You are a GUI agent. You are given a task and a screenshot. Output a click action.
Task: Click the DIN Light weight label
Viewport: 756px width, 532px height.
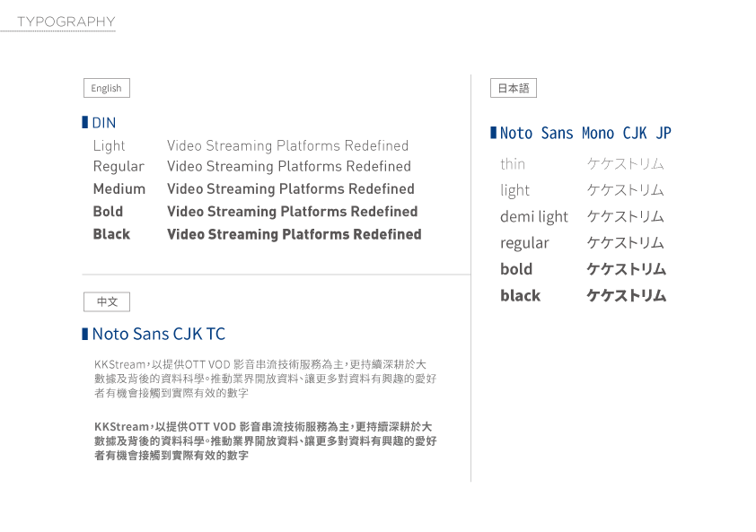coord(109,145)
